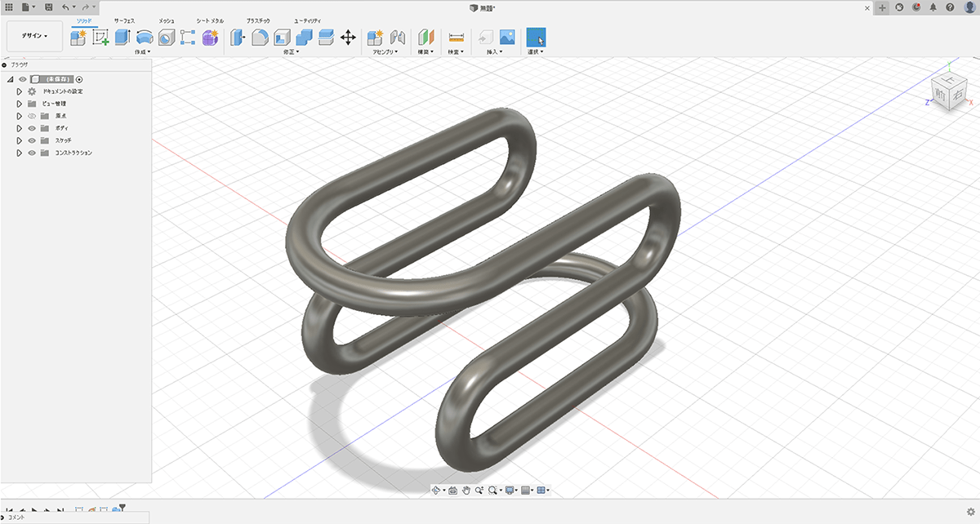The image size is (980, 524).
Task: Expand the ボディ folder
Action: point(19,128)
